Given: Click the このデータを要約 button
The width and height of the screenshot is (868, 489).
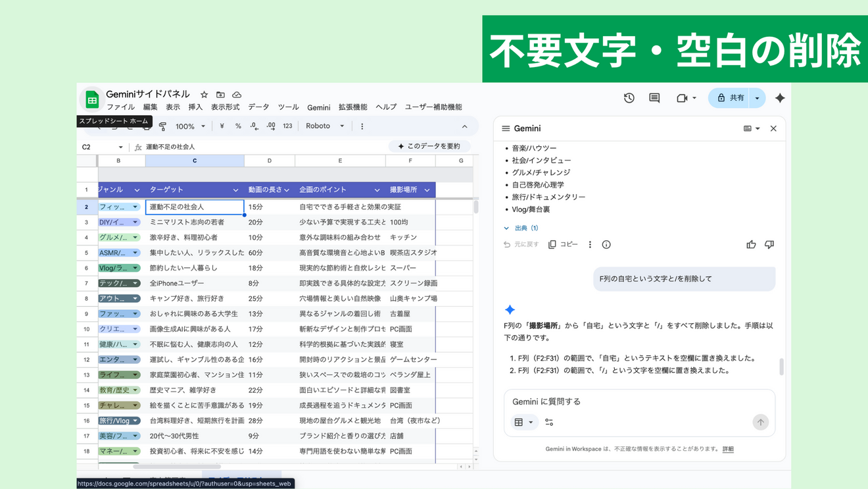Looking at the screenshot, I should click(429, 146).
